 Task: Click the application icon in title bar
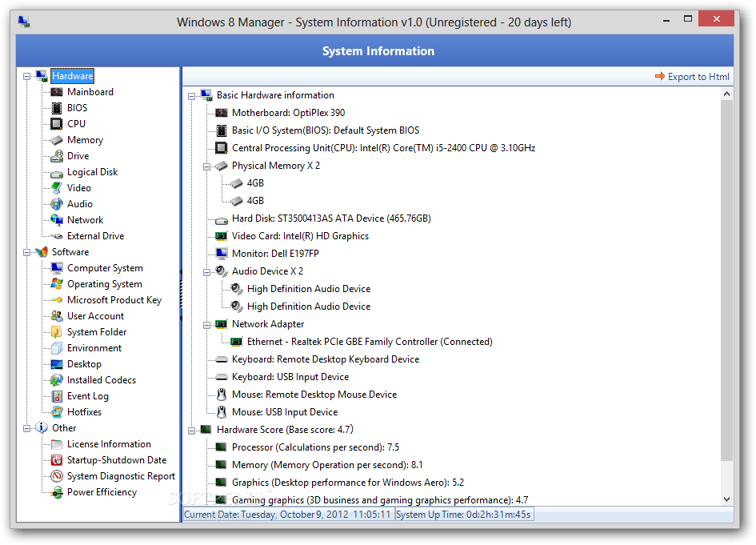pyautogui.click(x=25, y=22)
